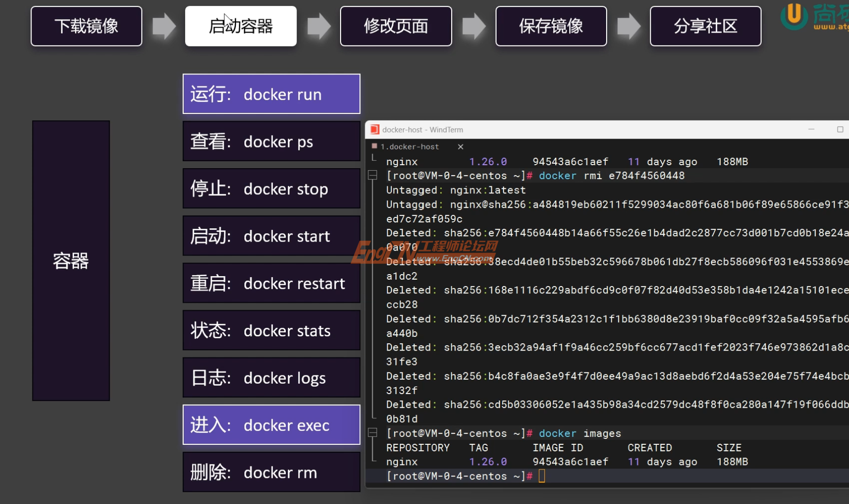Collapse the docker rmi command output fold marker
Image resolution: width=849 pixels, height=504 pixels.
click(372, 176)
